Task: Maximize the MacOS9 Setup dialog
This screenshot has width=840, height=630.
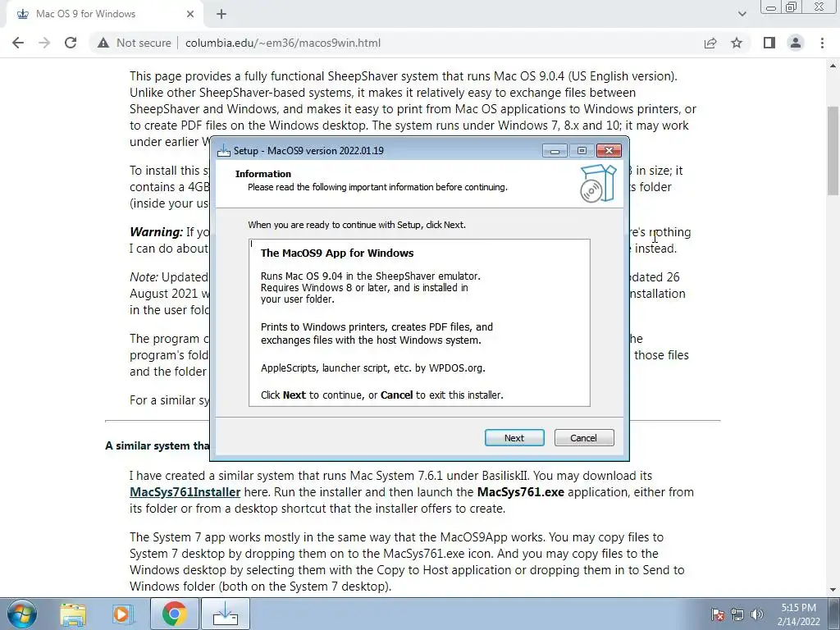Action: coord(582,151)
